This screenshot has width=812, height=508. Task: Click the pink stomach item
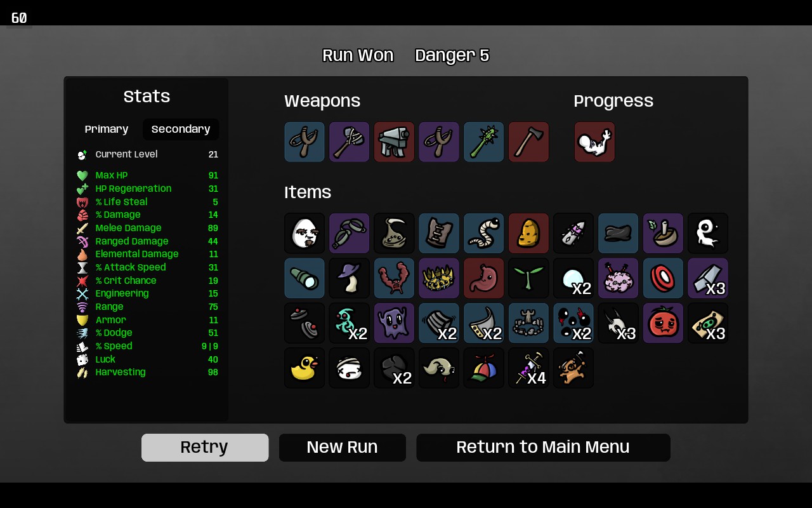tap(483, 278)
